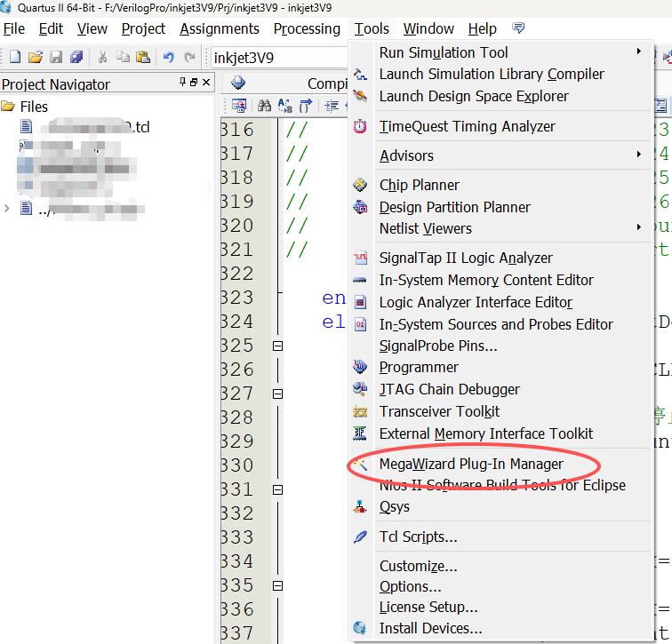Close the Project Navigator panel
The image size is (672, 644).
tap(206, 82)
